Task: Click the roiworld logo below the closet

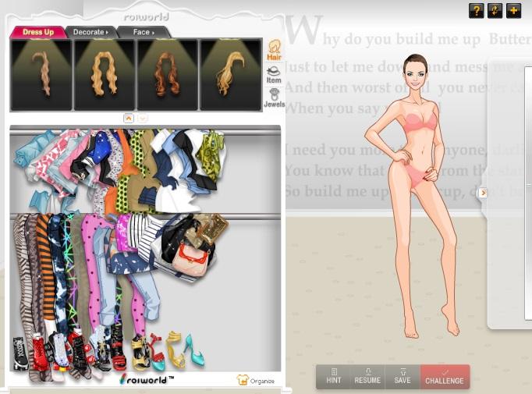Action: [147, 380]
